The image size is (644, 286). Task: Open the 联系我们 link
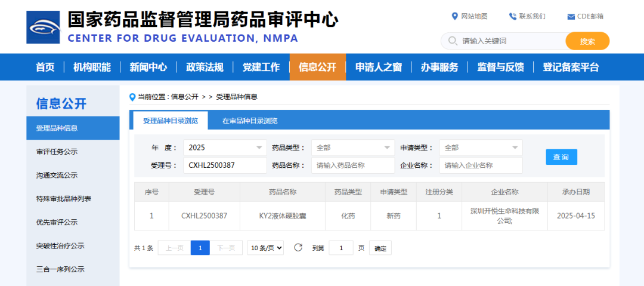pos(532,16)
